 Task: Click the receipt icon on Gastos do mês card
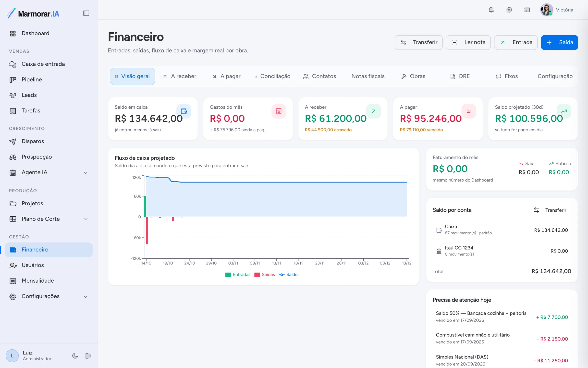(x=279, y=111)
